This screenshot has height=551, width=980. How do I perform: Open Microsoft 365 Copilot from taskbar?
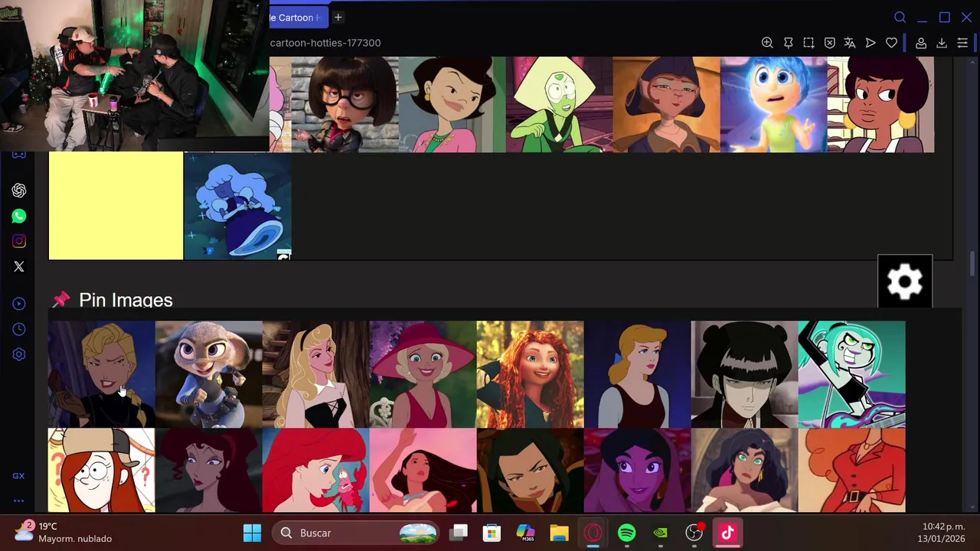point(525,533)
